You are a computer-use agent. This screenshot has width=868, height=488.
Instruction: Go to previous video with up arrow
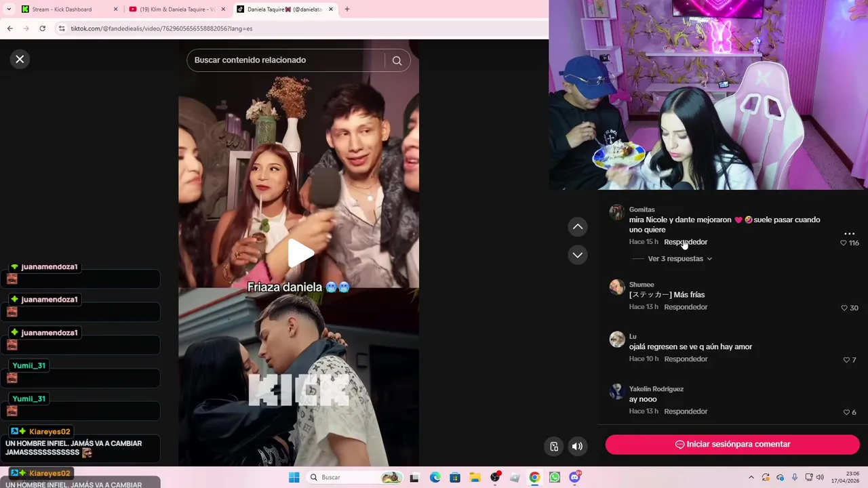[x=578, y=226]
